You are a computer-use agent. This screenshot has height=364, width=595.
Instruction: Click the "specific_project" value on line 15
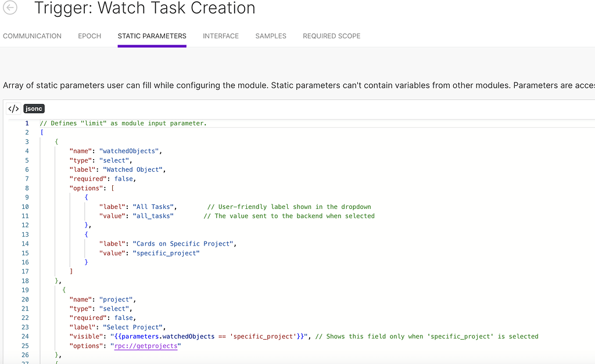tap(166, 253)
